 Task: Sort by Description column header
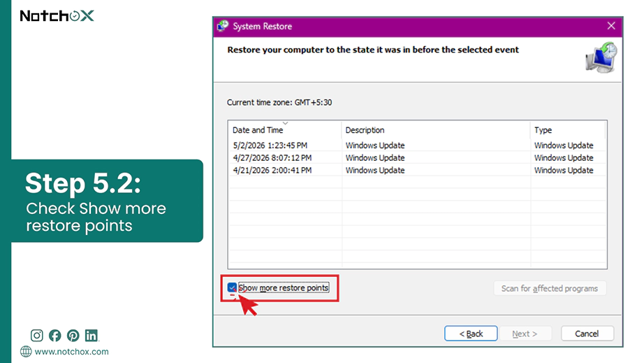click(x=436, y=130)
